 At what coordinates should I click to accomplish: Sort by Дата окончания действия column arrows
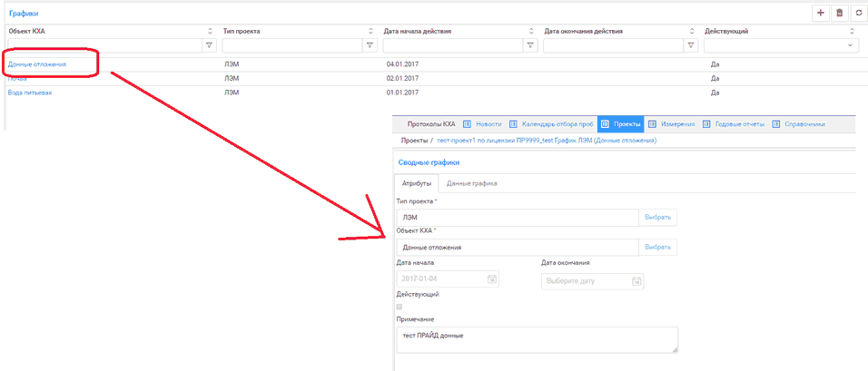click(x=691, y=31)
